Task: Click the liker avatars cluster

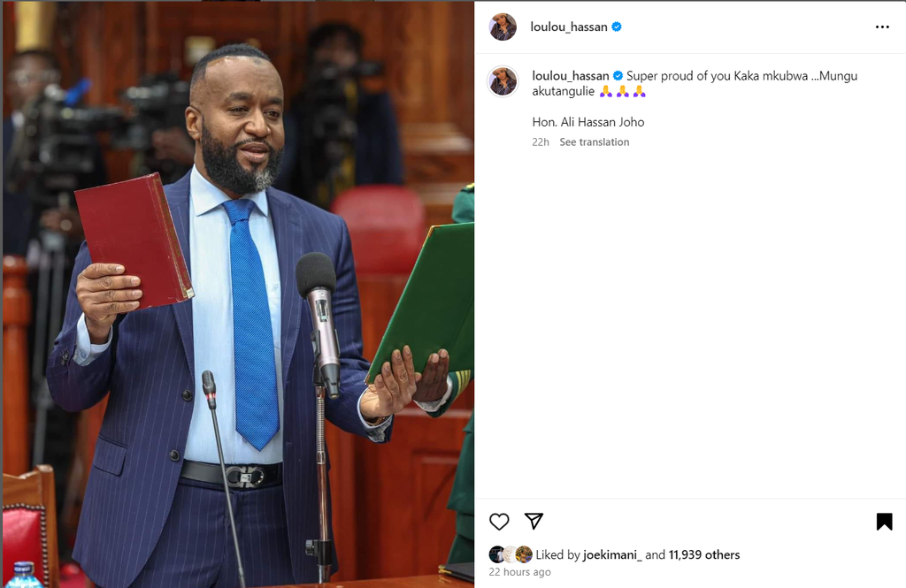Action: pos(511,554)
